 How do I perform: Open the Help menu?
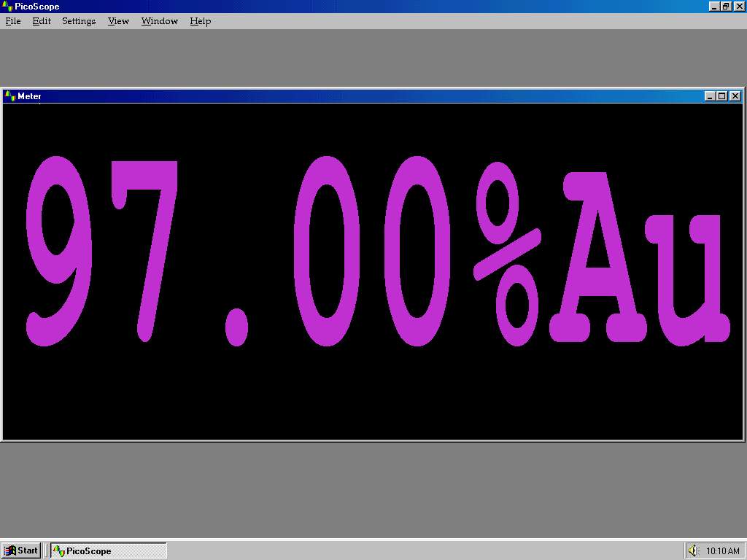(x=200, y=21)
